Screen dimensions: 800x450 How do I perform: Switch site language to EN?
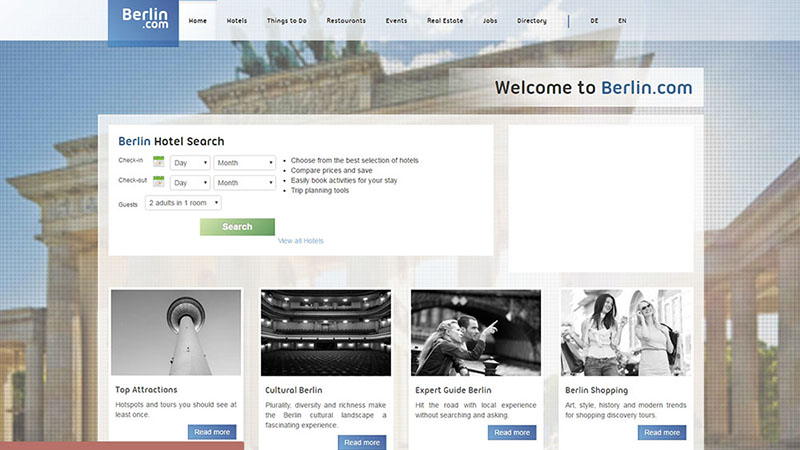point(622,21)
